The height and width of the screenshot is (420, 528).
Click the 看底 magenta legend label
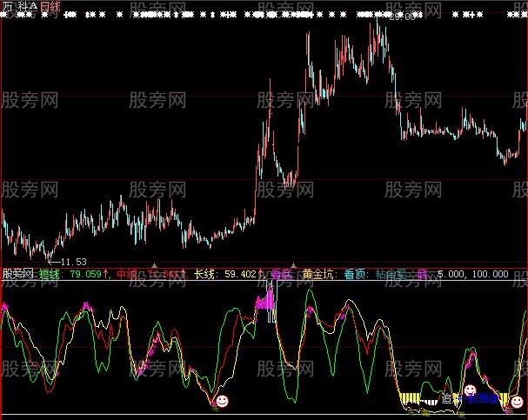tap(280, 274)
